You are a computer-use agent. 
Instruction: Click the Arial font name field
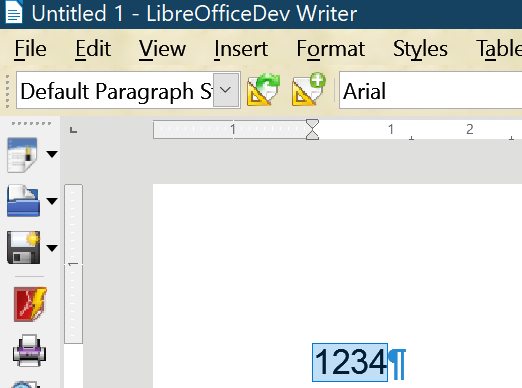click(431, 90)
